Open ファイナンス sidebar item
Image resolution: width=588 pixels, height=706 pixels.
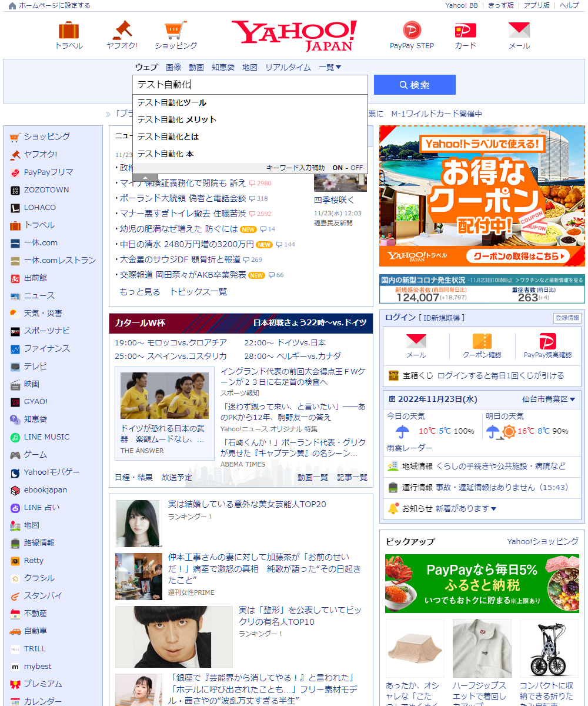coord(47,348)
